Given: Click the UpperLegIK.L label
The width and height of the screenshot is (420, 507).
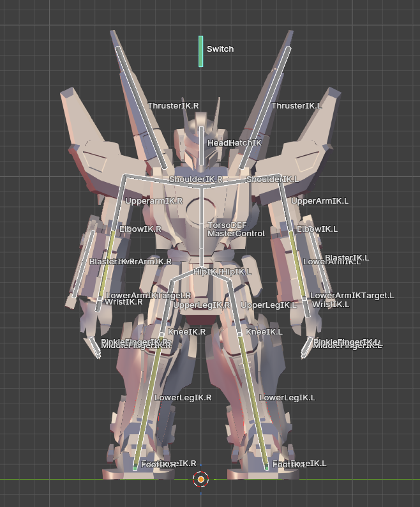Looking at the screenshot, I should point(269,305).
